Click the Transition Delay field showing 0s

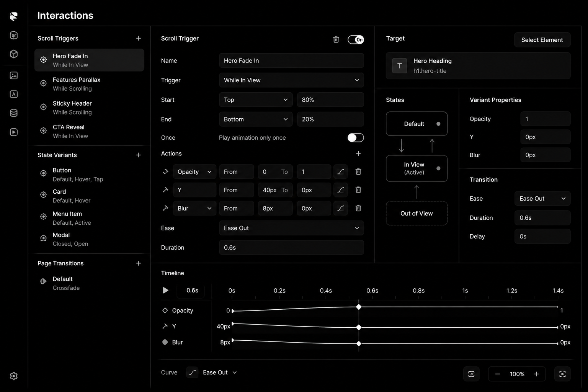[542, 236]
